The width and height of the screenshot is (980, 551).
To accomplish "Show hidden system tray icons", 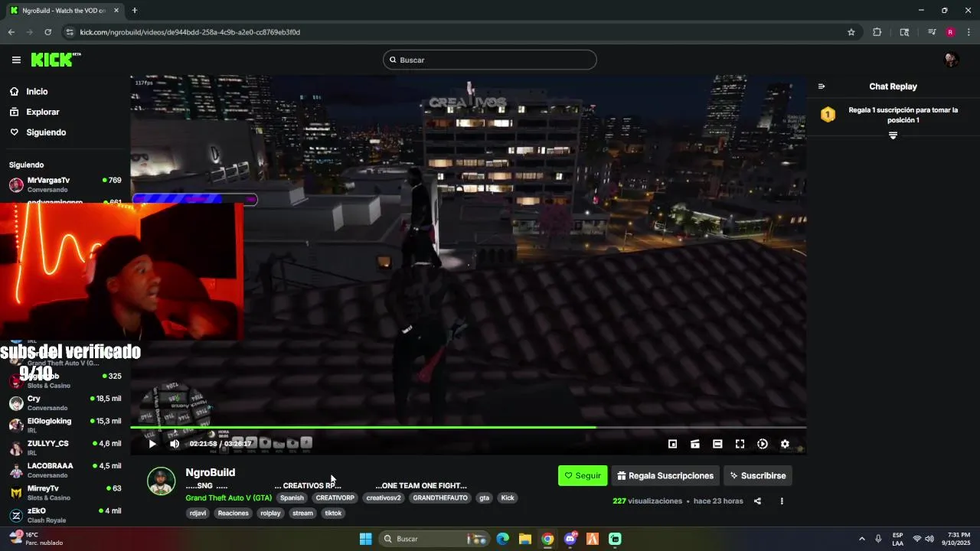I will pyautogui.click(x=861, y=539).
